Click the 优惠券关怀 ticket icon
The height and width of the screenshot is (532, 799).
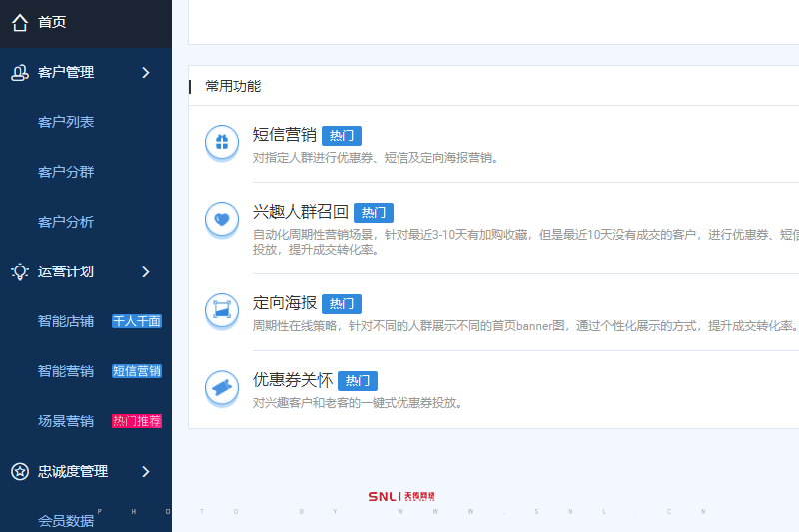pyautogui.click(x=221, y=387)
